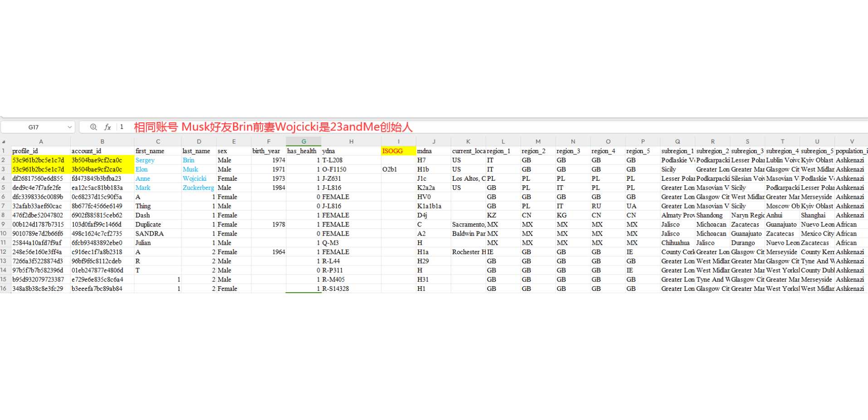Click the fx insert function icon

coord(107,127)
